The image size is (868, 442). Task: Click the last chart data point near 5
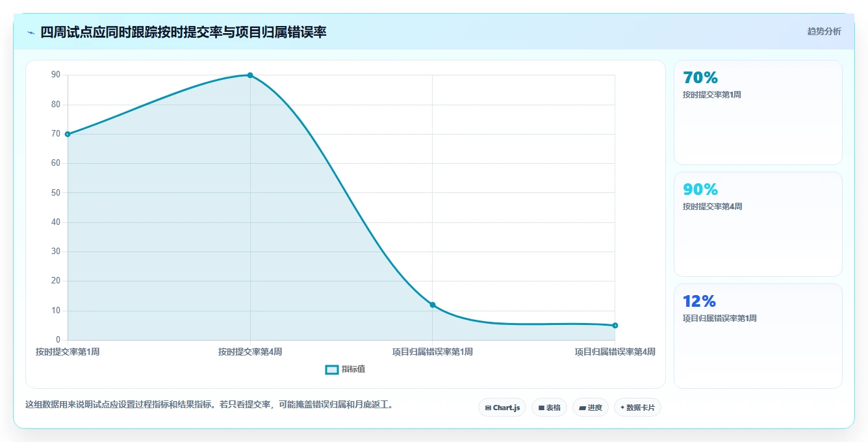tap(615, 325)
